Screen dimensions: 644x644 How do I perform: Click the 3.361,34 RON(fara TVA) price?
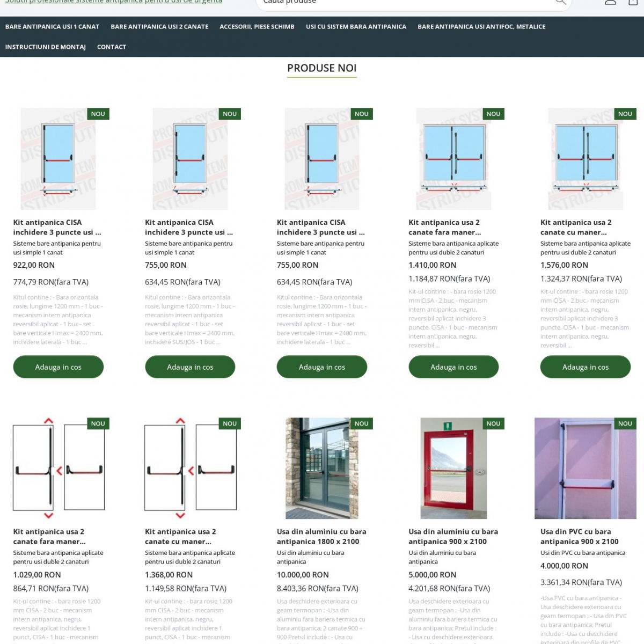click(x=581, y=582)
